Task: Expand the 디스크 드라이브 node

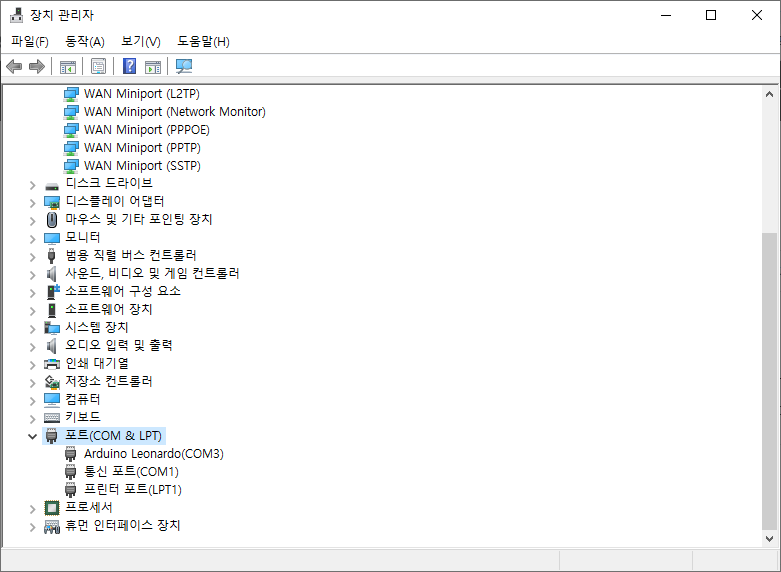Action: click(x=32, y=185)
